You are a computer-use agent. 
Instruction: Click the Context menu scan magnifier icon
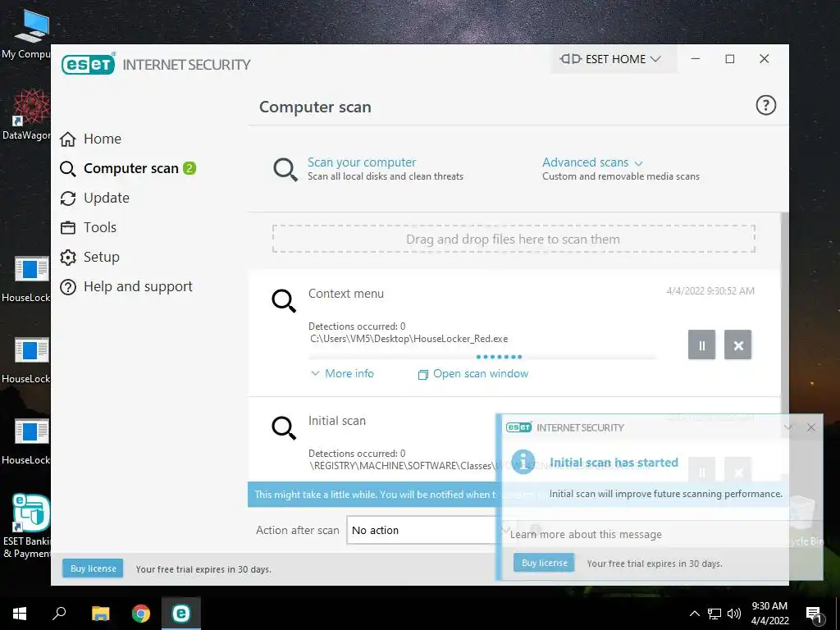point(283,300)
